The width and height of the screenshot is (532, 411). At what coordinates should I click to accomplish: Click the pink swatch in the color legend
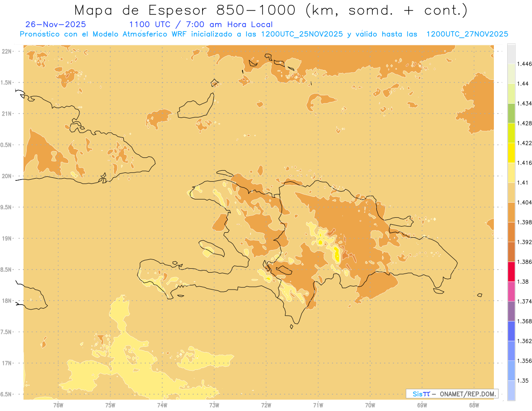pos(511,291)
